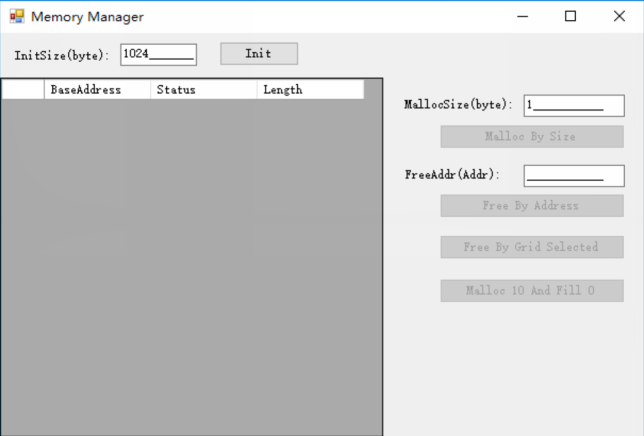This screenshot has width=644, height=436.
Task: Click the Status column header
Action: pyautogui.click(x=203, y=90)
